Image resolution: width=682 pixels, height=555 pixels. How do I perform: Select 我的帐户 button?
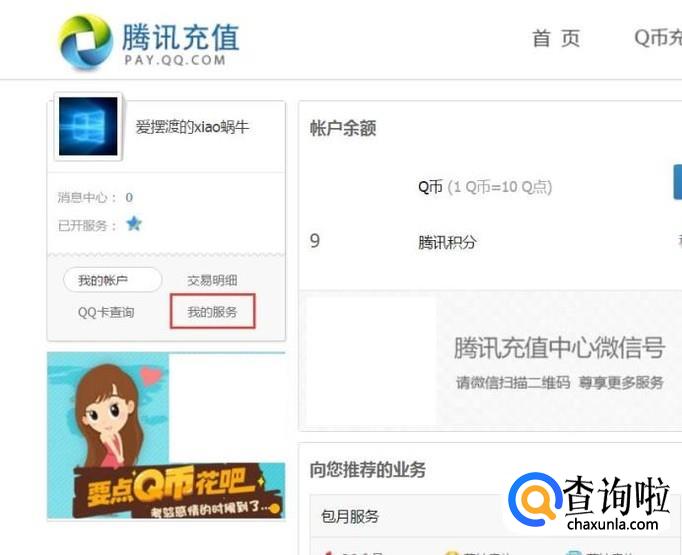113,280
